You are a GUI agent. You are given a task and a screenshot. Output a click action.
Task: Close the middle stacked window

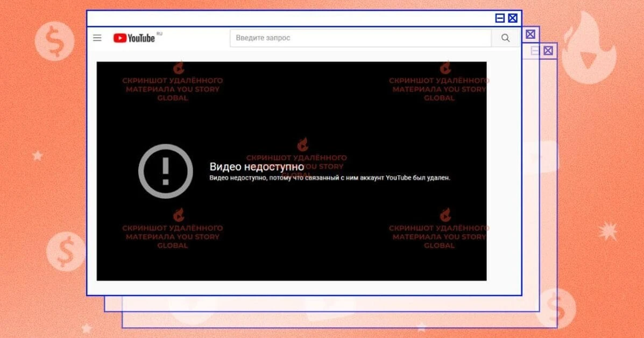point(530,34)
